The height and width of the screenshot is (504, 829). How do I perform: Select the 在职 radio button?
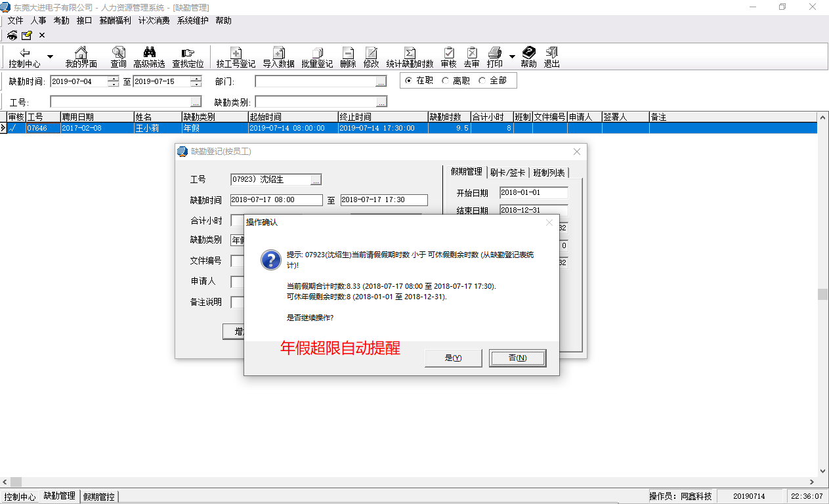(x=409, y=81)
